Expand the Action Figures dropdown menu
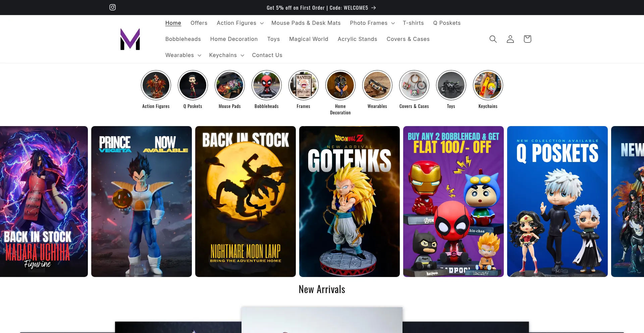Screen dimensions: 644x333 (240, 23)
